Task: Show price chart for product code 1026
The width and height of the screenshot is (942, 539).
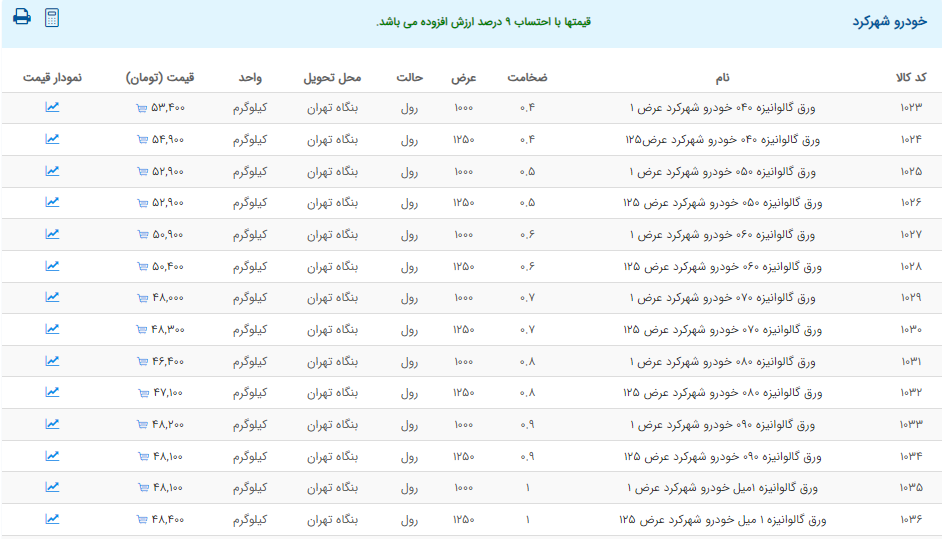Action: coord(52,202)
